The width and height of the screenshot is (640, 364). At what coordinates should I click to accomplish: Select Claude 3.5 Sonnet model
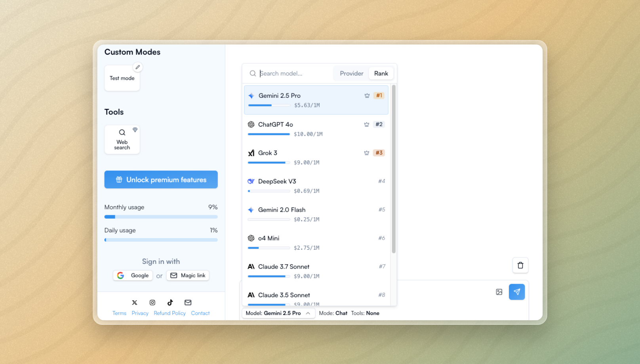(316, 296)
